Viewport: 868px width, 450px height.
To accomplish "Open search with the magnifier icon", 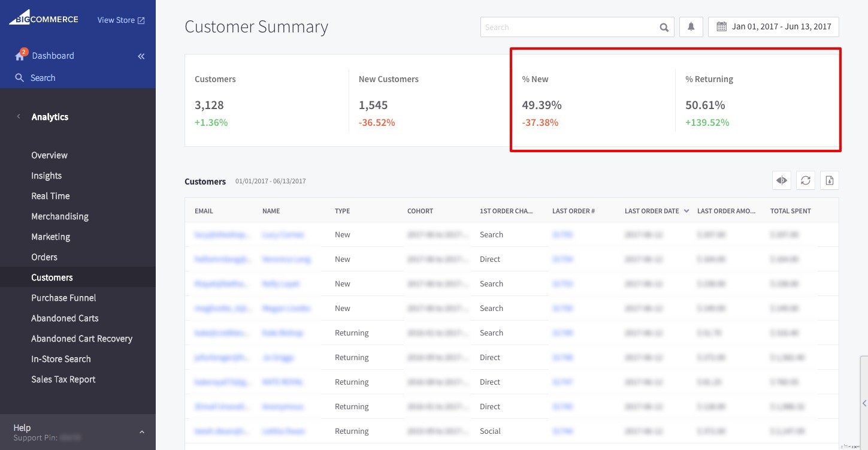I will (664, 26).
